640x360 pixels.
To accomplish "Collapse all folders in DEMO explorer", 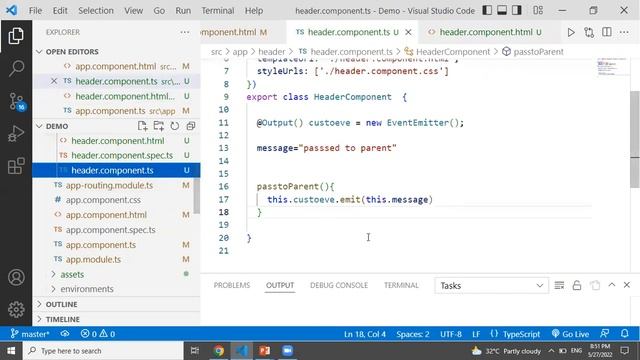I will [x=191, y=126].
